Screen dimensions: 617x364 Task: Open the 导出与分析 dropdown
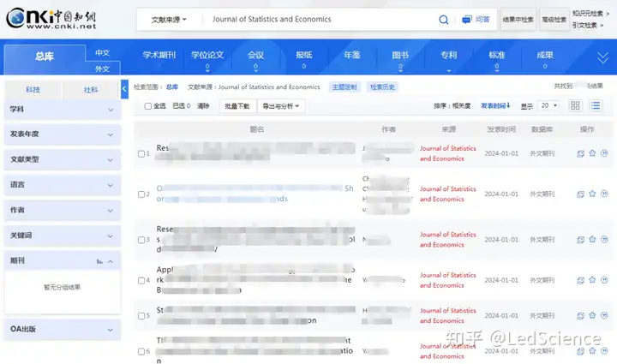coord(281,106)
